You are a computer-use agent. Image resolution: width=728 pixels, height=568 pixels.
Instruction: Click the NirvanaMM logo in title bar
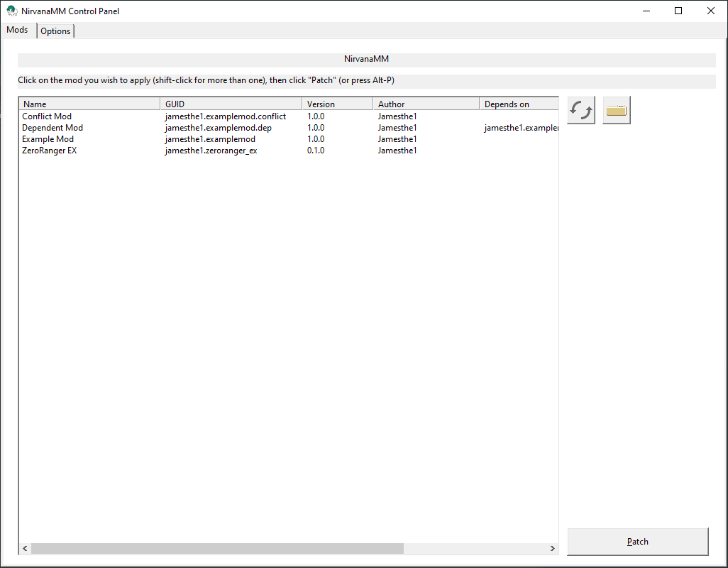click(x=10, y=11)
